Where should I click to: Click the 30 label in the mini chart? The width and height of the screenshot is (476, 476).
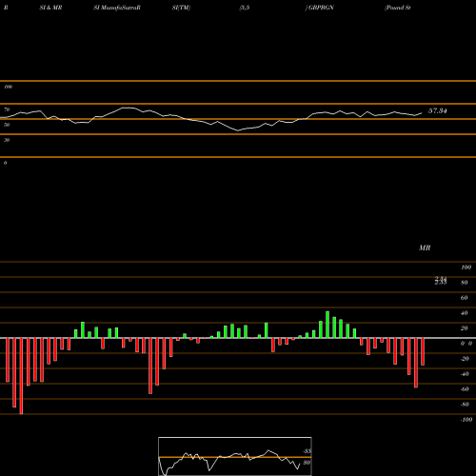(307, 463)
